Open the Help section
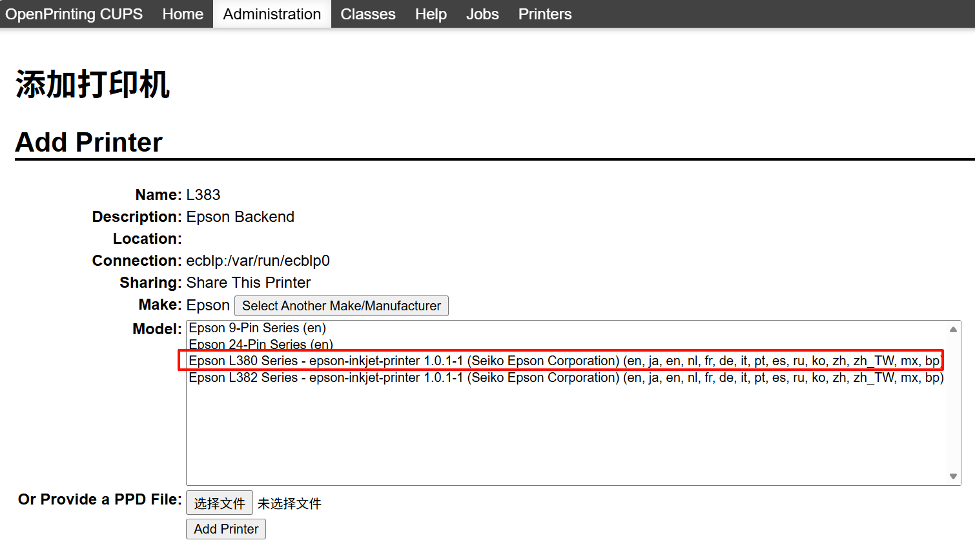 pos(431,14)
